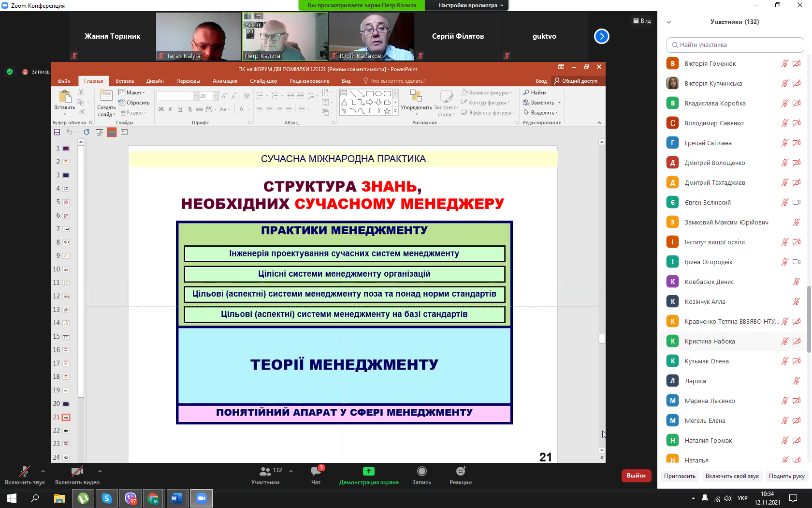Click the green encryption shield icon
Image resolution: width=812 pixels, height=508 pixels.
click(x=10, y=72)
